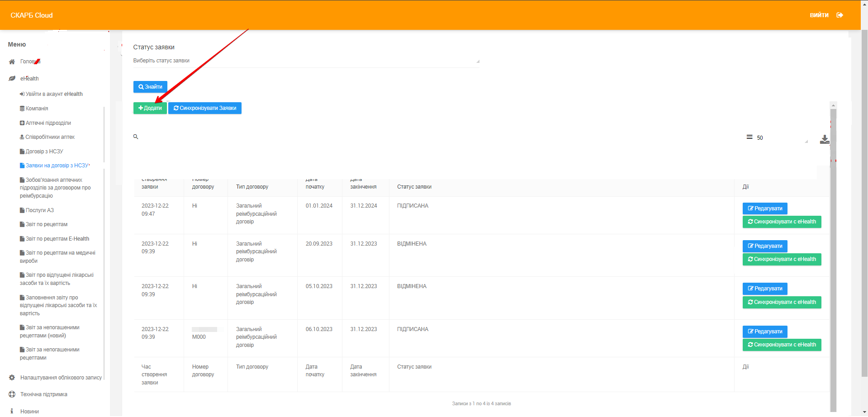The height and width of the screenshot is (417, 868).
Task: Open Договір з НСЗУ menu item
Action: pyautogui.click(x=44, y=152)
